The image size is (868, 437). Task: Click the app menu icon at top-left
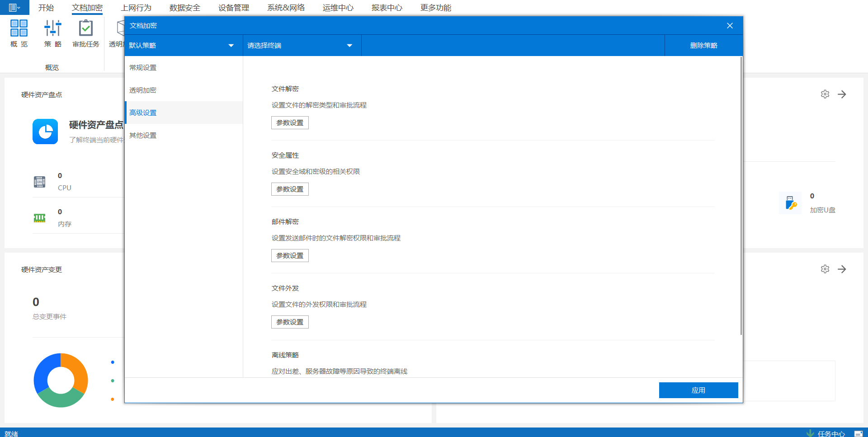point(14,8)
